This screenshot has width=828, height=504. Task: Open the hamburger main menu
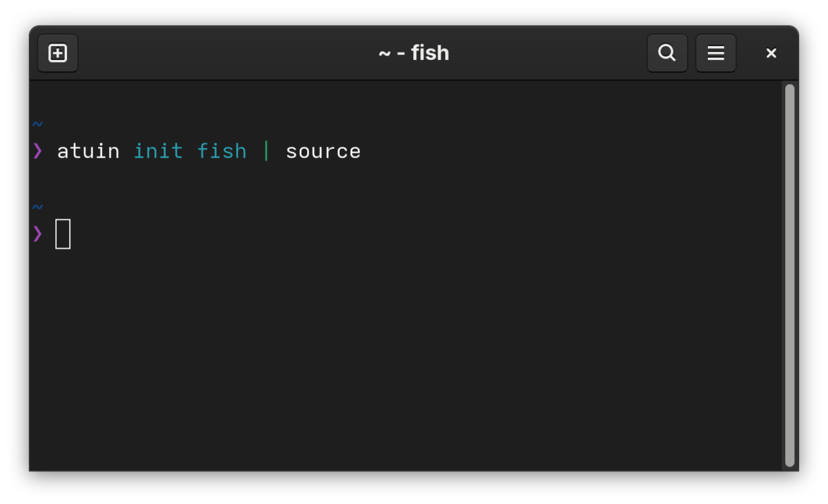[716, 53]
